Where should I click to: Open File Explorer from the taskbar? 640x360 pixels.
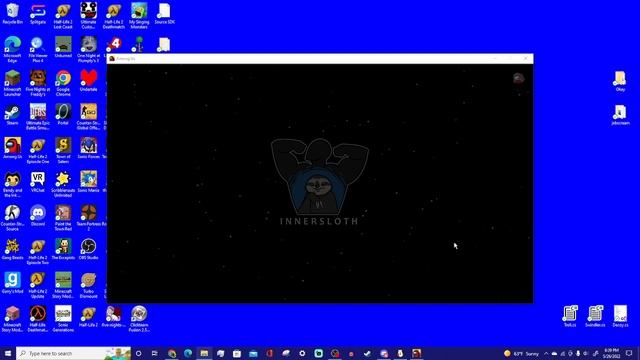[x=204, y=353]
